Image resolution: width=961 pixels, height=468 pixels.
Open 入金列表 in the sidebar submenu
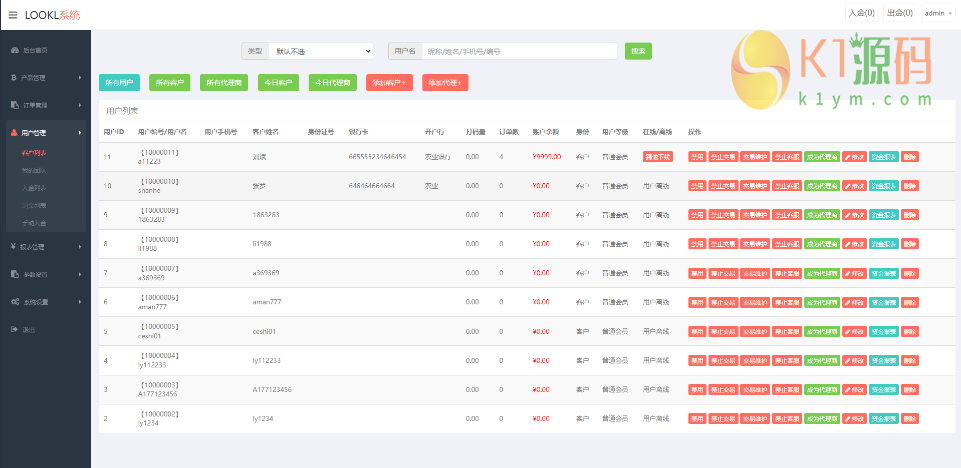pyautogui.click(x=34, y=187)
